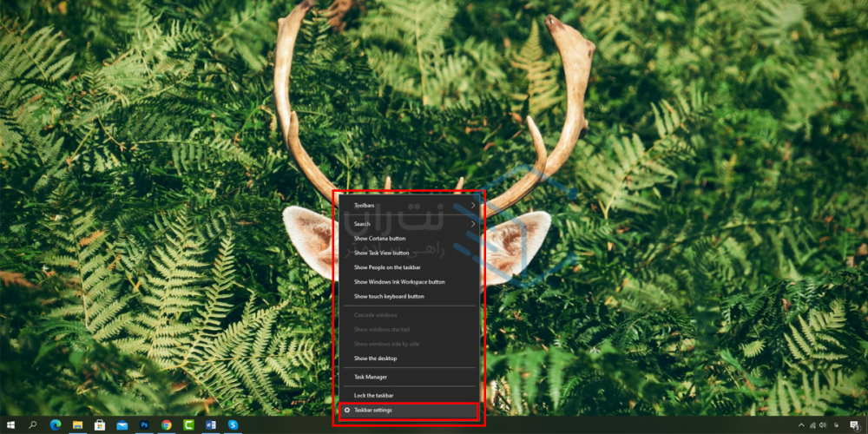868x434 pixels.
Task: Toggle Show Task View button option
Action: (x=381, y=253)
